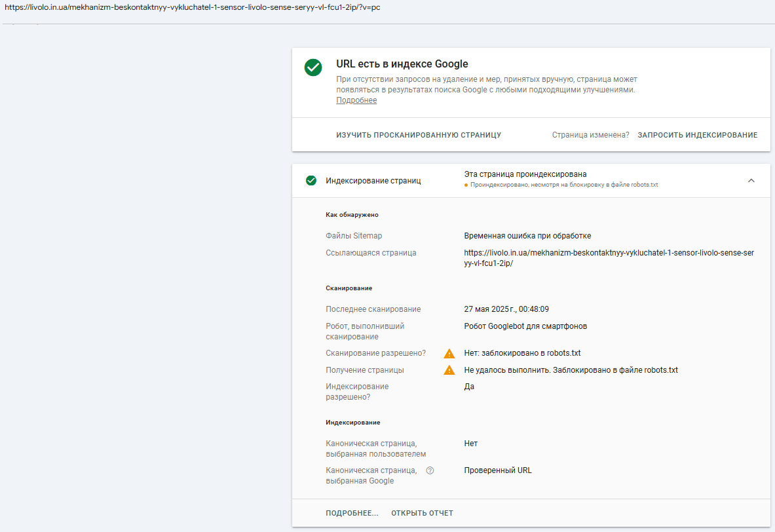Click green checkmark beside 'Индексирование страниц'
The image size is (775, 532).
[311, 180]
